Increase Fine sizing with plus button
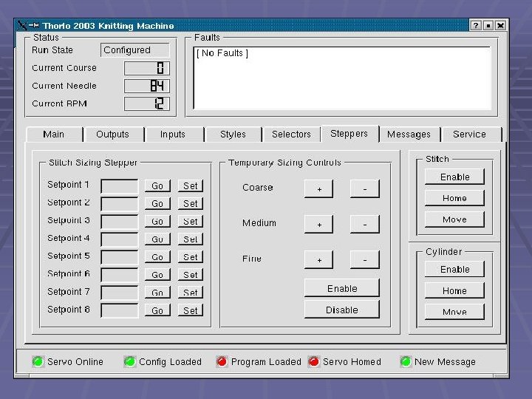 coord(319,260)
